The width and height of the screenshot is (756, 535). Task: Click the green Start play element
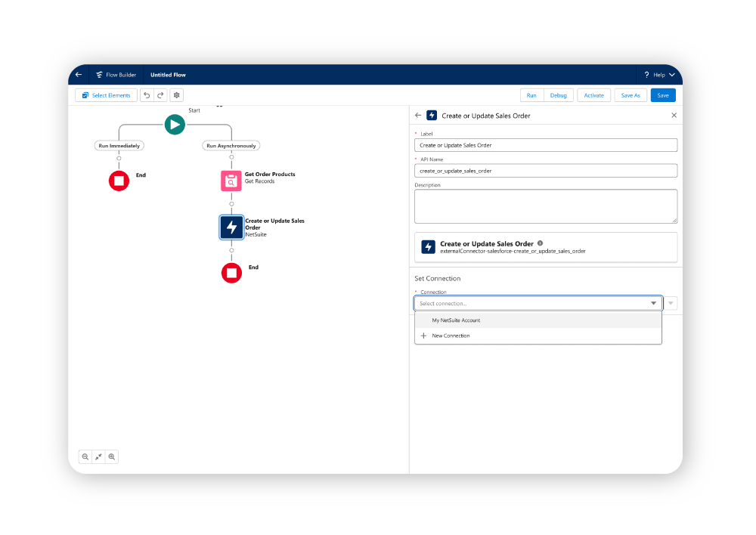[x=175, y=125]
